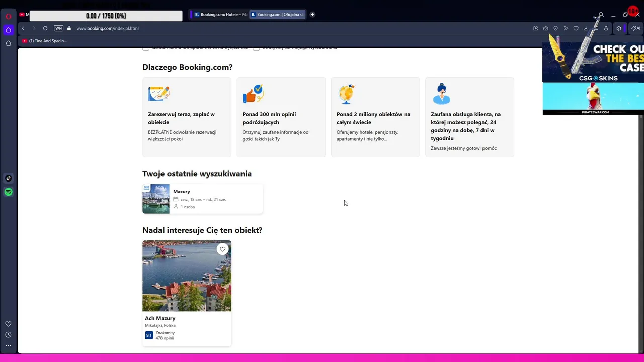Click the tab search magnifier icon

coord(601,15)
